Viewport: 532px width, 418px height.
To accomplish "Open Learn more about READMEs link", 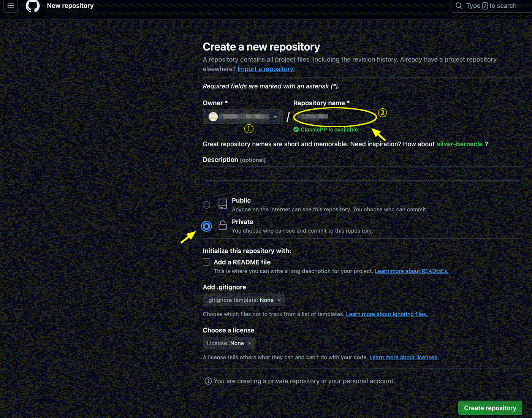I will click(x=412, y=271).
